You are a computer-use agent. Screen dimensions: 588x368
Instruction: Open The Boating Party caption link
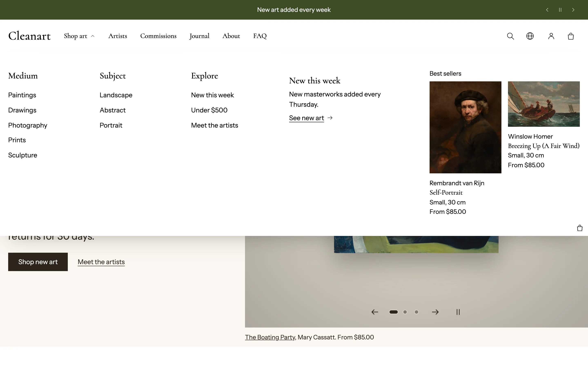[x=270, y=337]
